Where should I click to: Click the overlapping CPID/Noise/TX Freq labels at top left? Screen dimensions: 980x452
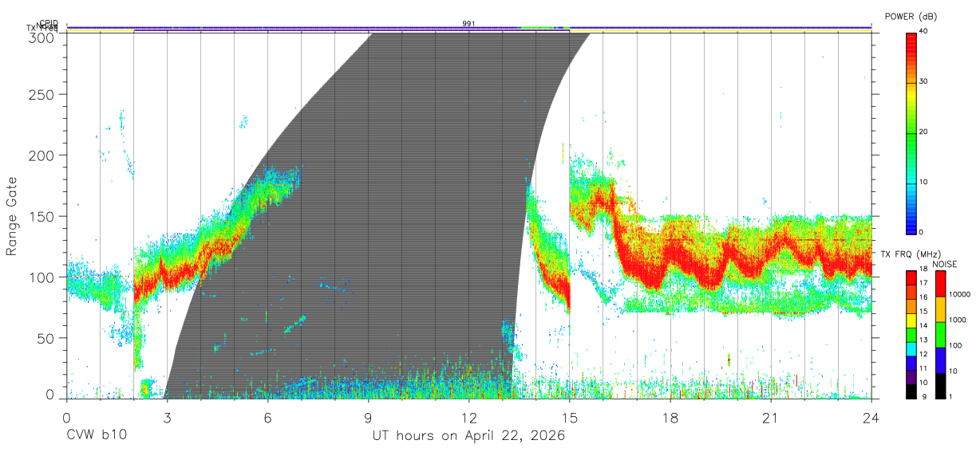point(44,26)
